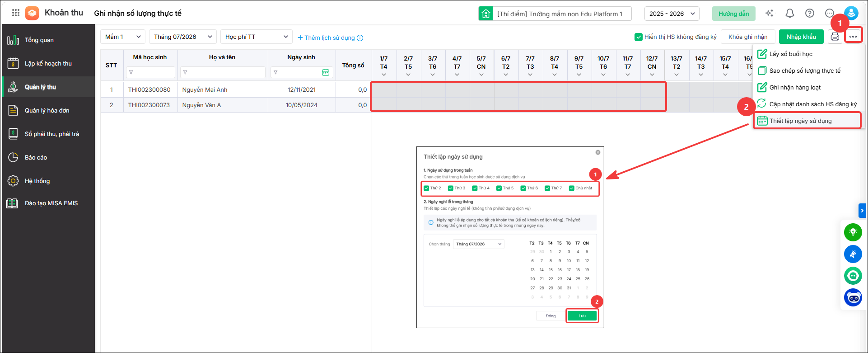Open Hệ thống settings in the sidebar

[48, 181]
